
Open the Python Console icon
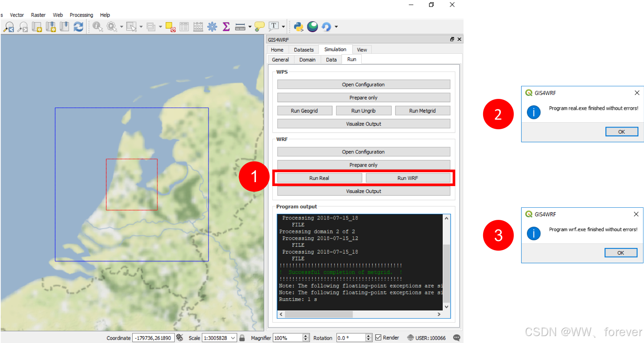[298, 27]
